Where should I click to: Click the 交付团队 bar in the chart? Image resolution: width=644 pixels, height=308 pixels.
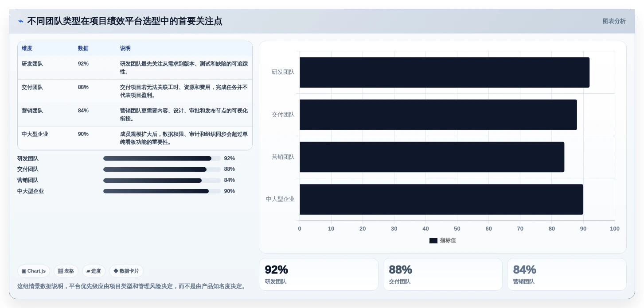(x=438, y=115)
